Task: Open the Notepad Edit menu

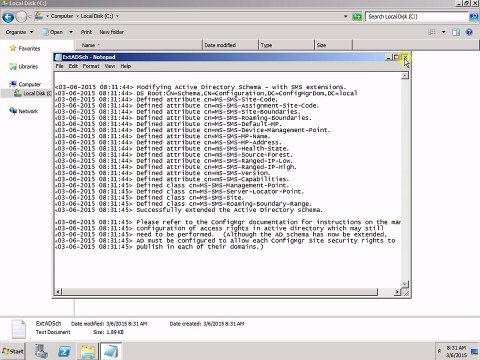Action: (x=73, y=66)
